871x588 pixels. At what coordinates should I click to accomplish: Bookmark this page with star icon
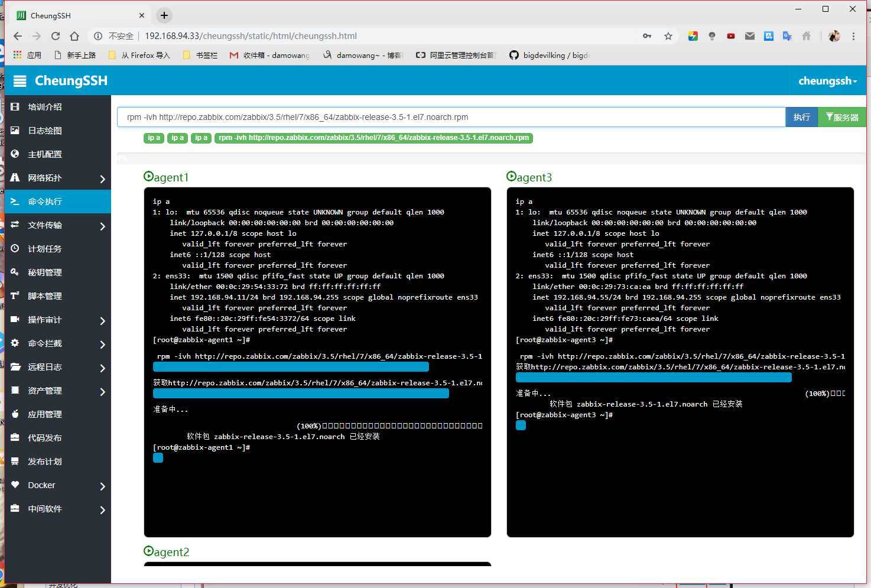[668, 36]
